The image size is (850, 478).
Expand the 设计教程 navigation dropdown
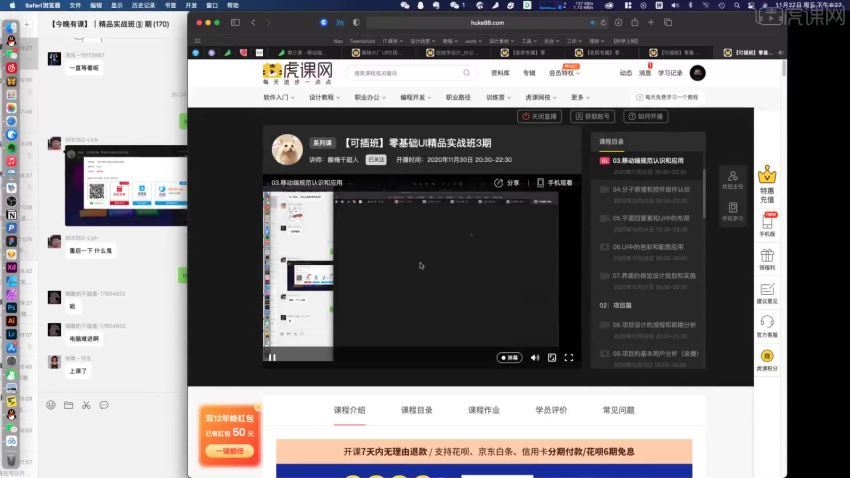[324, 98]
